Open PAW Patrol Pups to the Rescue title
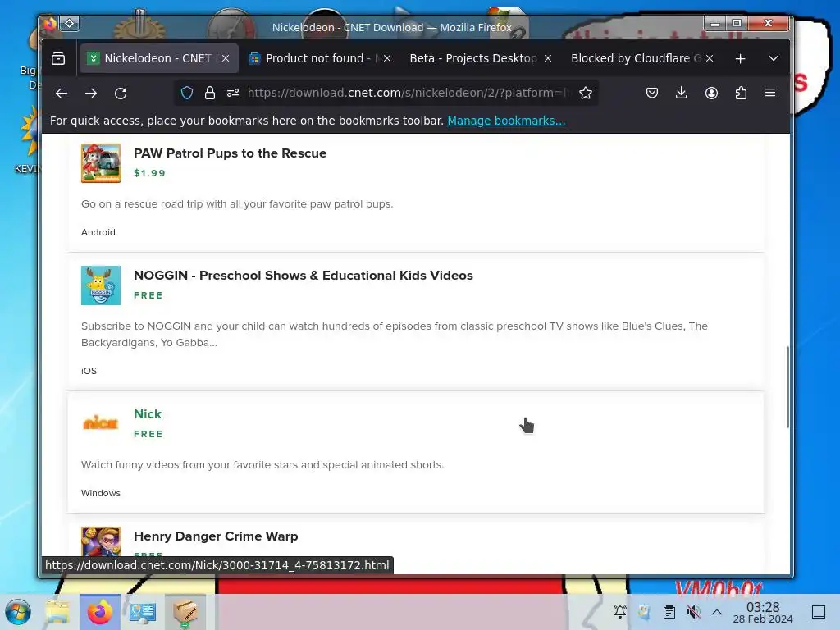The height and width of the screenshot is (630, 840). click(x=230, y=153)
